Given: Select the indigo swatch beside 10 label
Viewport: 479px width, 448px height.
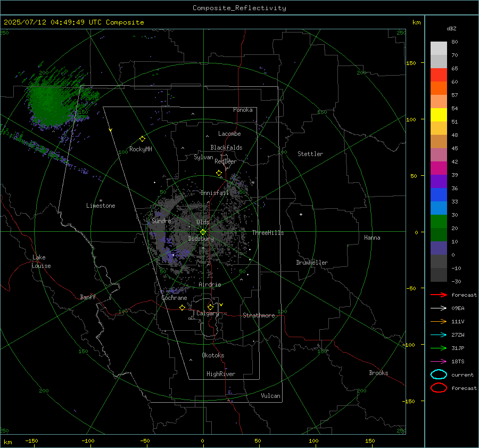Looking at the screenshot, I should click(439, 248).
